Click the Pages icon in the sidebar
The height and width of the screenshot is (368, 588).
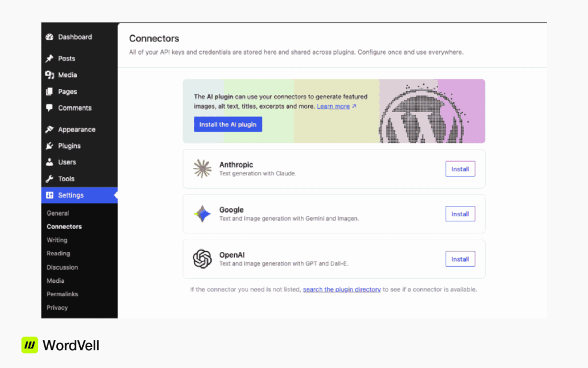click(49, 91)
